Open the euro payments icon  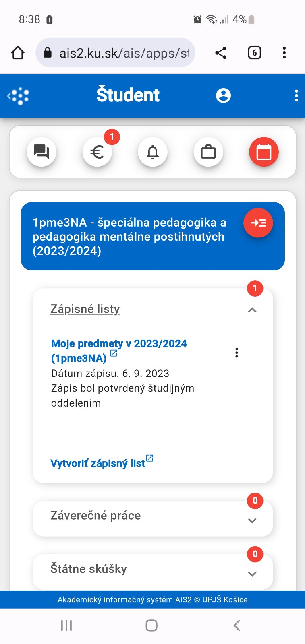[x=97, y=152]
